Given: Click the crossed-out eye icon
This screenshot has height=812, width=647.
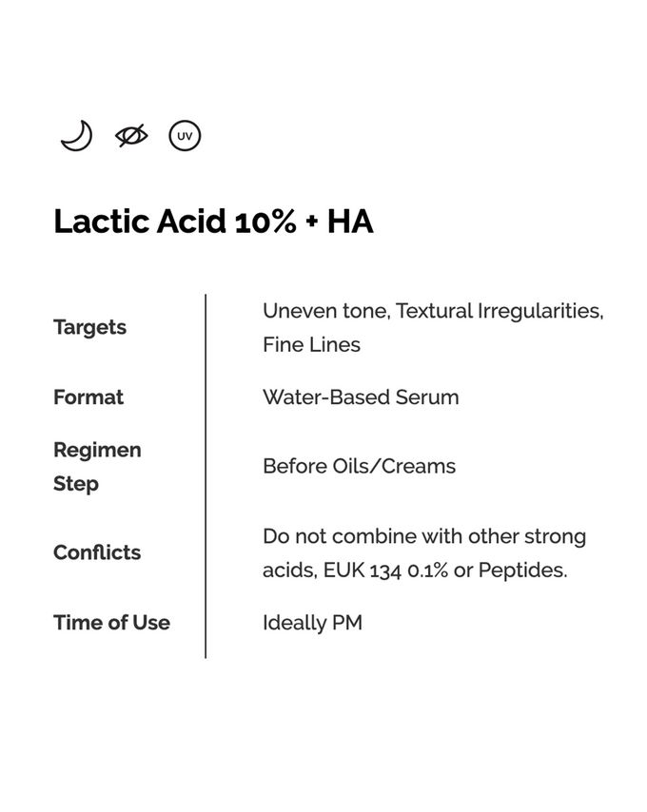Looking at the screenshot, I should click(131, 136).
